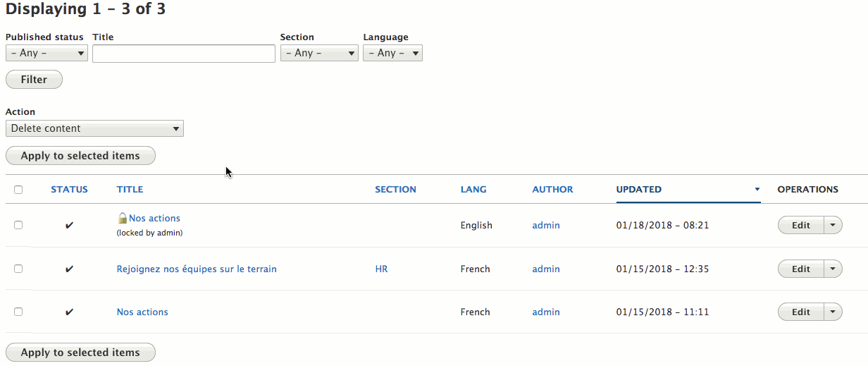Click the (locked by admin) note
868x366 pixels.
pyautogui.click(x=149, y=233)
